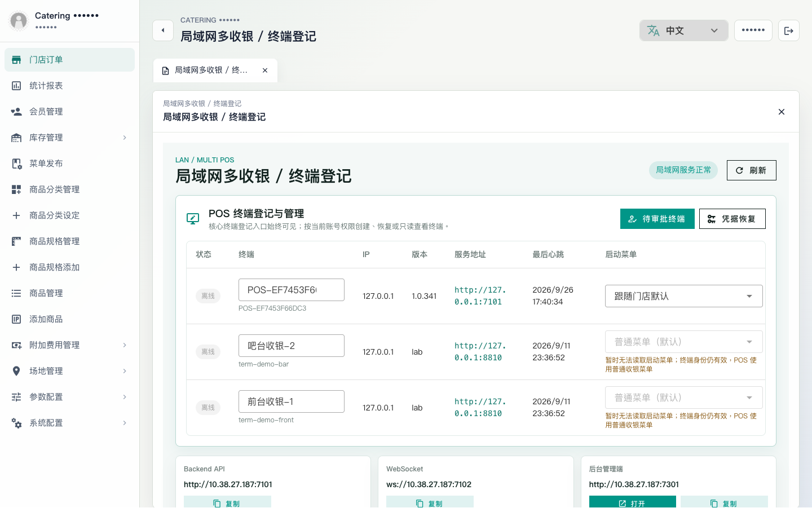Click the plus icon beside 商品规格添加

pyautogui.click(x=16, y=267)
